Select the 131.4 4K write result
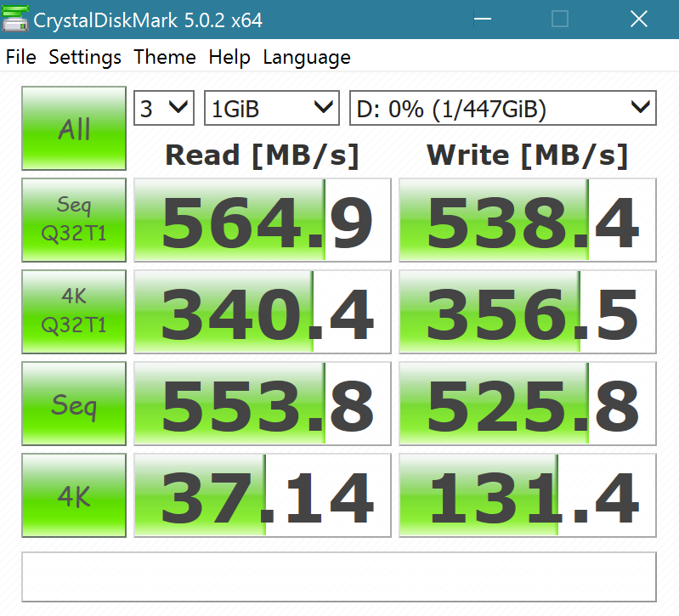 tap(528, 495)
